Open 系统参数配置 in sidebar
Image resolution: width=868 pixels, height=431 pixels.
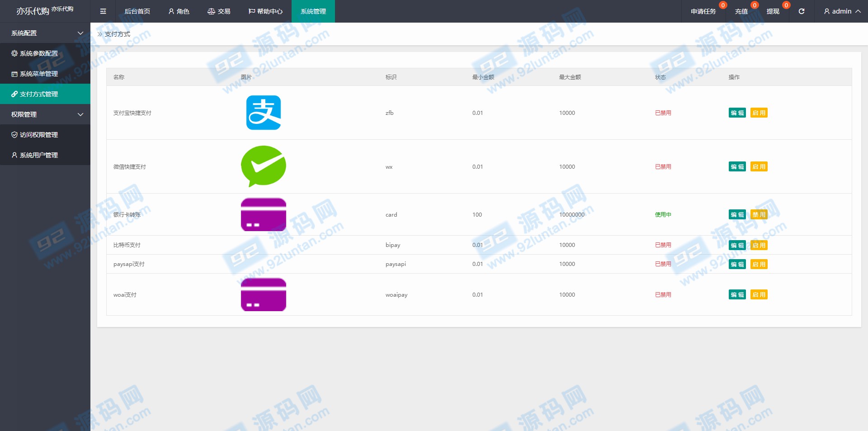pyautogui.click(x=45, y=53)
